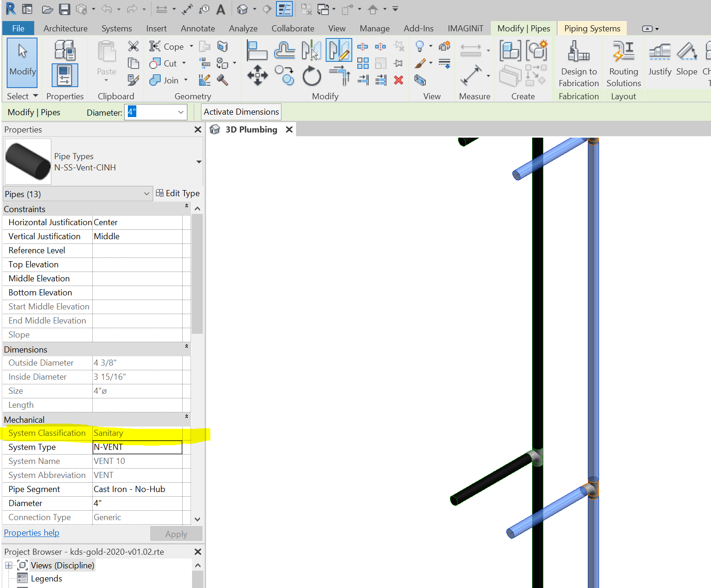Click the System Type field showing N-VENT
Screen dimensions: 711x588
coord(137,447)
